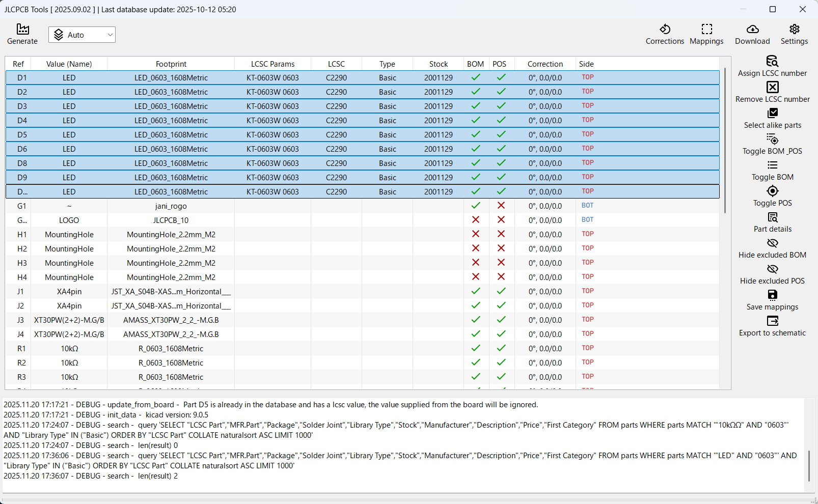Click the Side column header

pyautogui.click(x=586, y=64)
